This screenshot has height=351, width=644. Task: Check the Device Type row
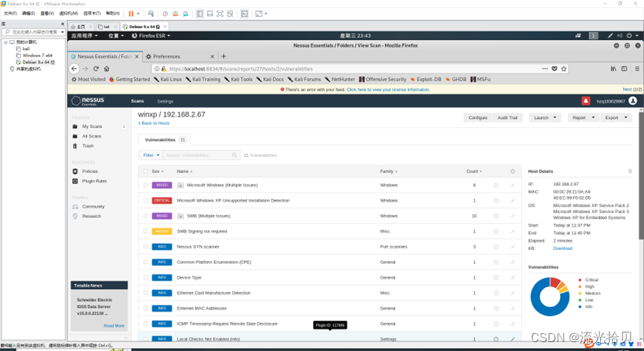pos(145,277)
